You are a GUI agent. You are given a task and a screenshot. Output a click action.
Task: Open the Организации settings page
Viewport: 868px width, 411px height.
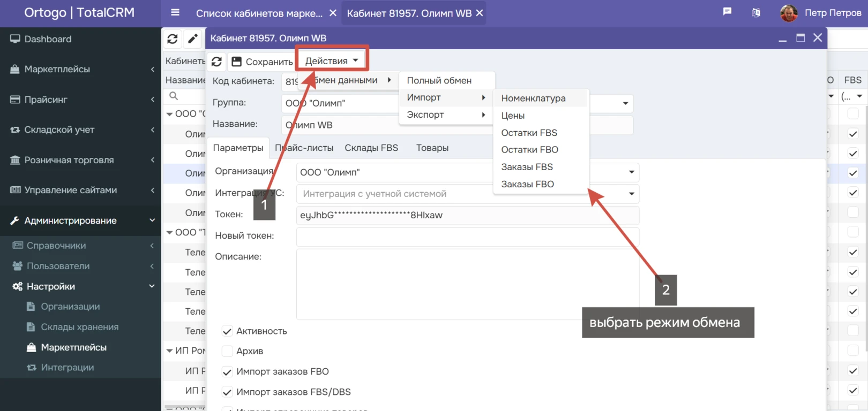click(x=70, y=307)
